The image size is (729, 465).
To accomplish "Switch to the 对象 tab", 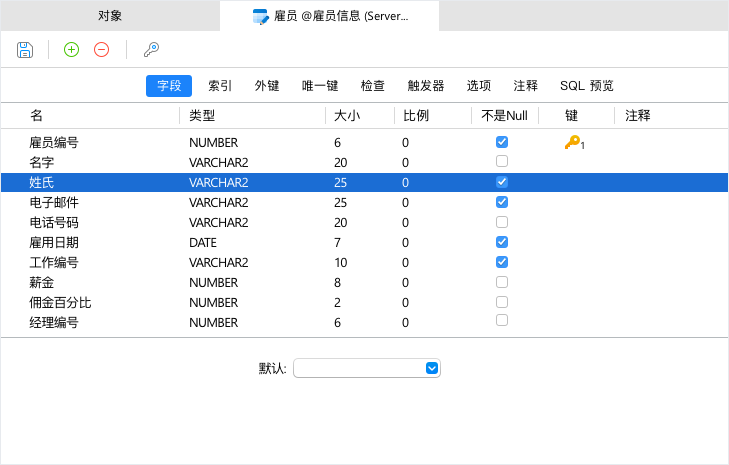I will [110, 16].
